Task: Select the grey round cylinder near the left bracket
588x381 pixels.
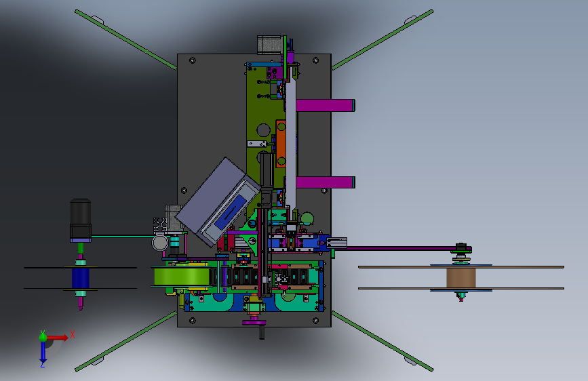Action: (160, 243)
